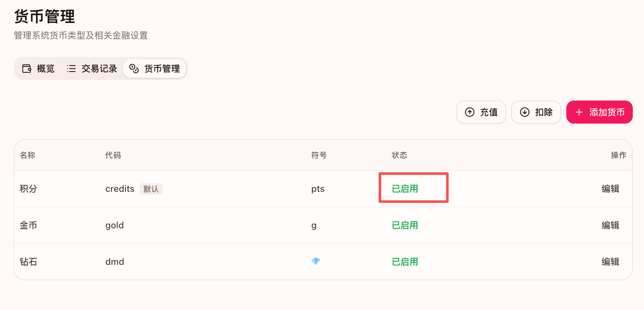Screen dimensions: 644x310
Task: Click the 名称 column header
Action: pos(27,155)
